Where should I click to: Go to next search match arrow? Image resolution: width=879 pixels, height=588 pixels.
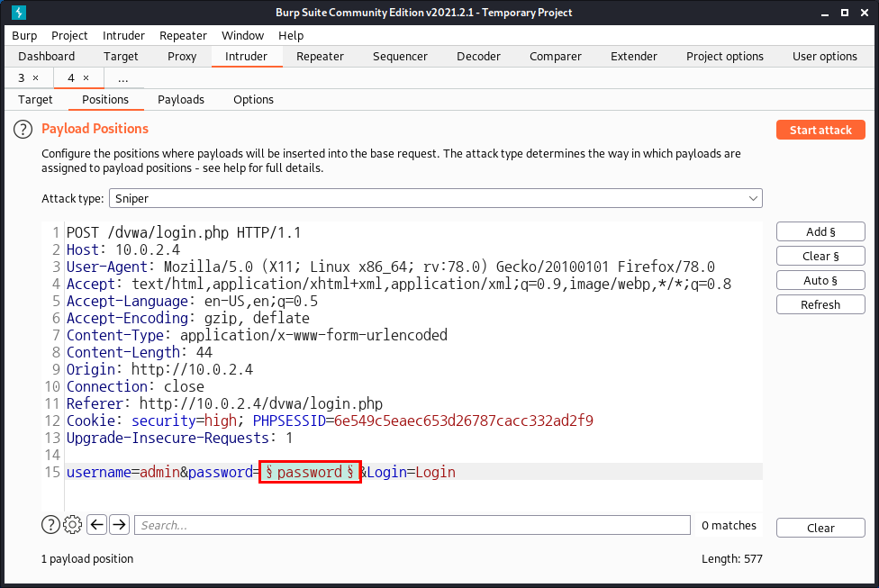point(120,525)
